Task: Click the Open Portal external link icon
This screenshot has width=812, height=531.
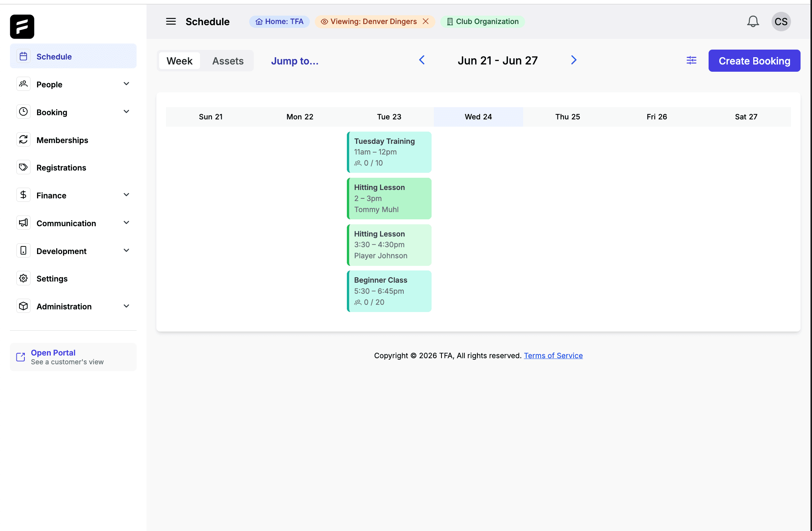Action: (x=21, y=357)
